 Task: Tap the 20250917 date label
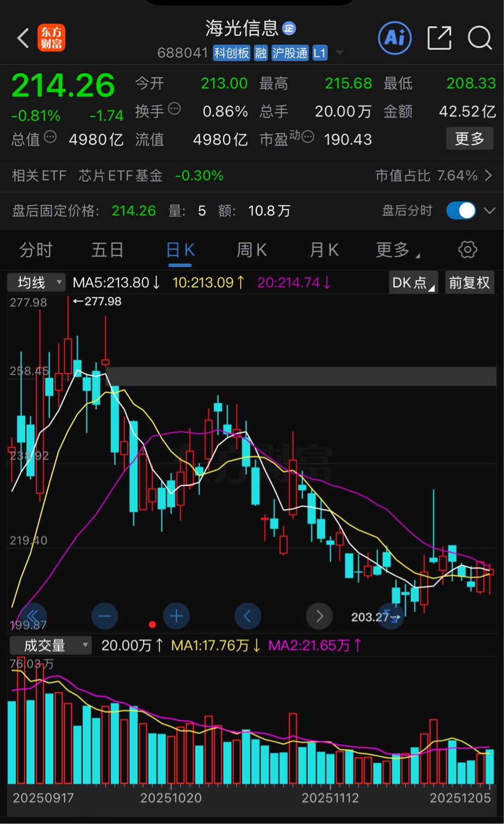click(x=43, y=798)
